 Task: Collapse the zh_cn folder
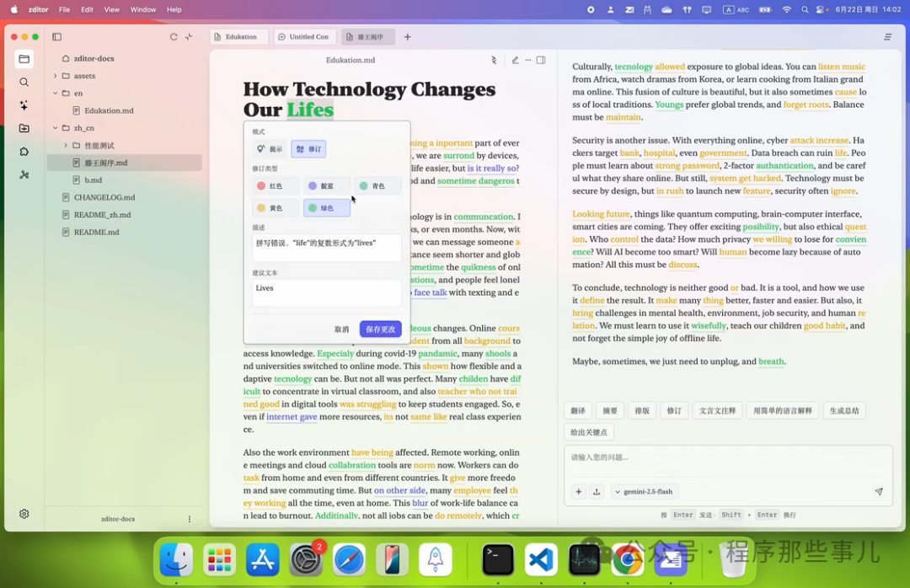[56, 128]
